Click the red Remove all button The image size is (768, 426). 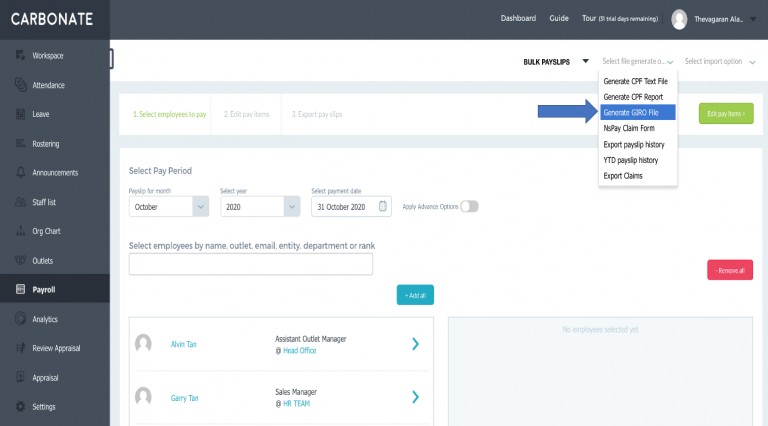coord(730,270)
